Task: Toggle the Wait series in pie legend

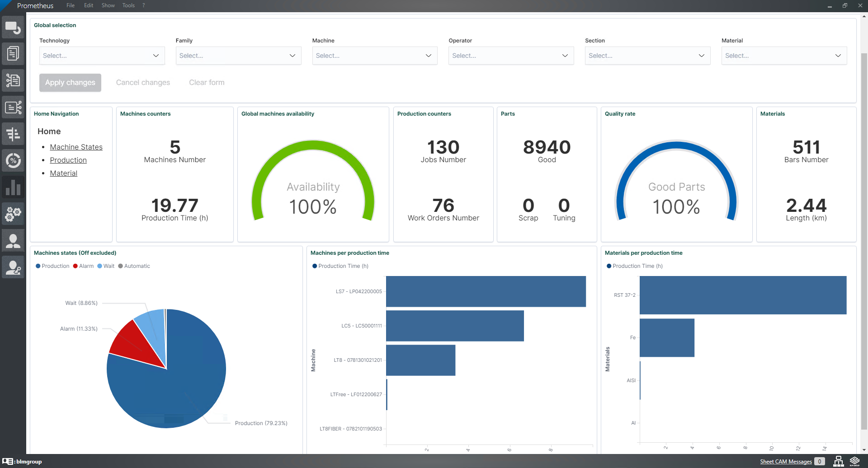Action: point(106,266)
